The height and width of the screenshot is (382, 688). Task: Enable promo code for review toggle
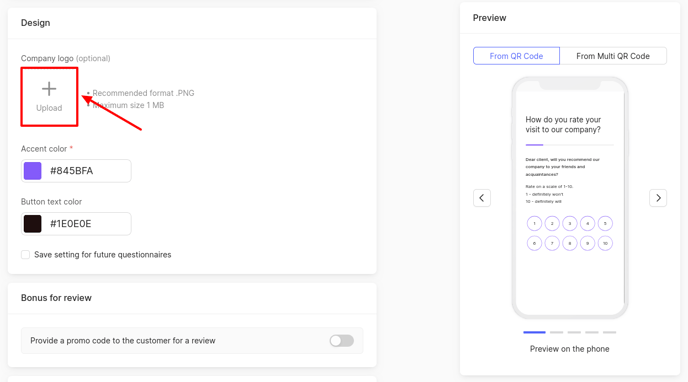point(342,340)
